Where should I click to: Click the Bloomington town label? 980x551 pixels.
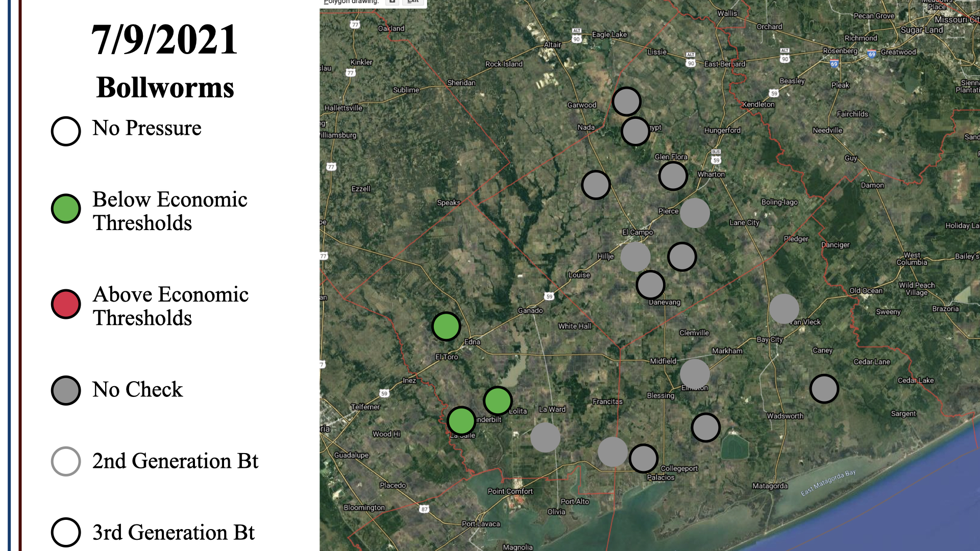pyautogui.click(x=364, y=508)
